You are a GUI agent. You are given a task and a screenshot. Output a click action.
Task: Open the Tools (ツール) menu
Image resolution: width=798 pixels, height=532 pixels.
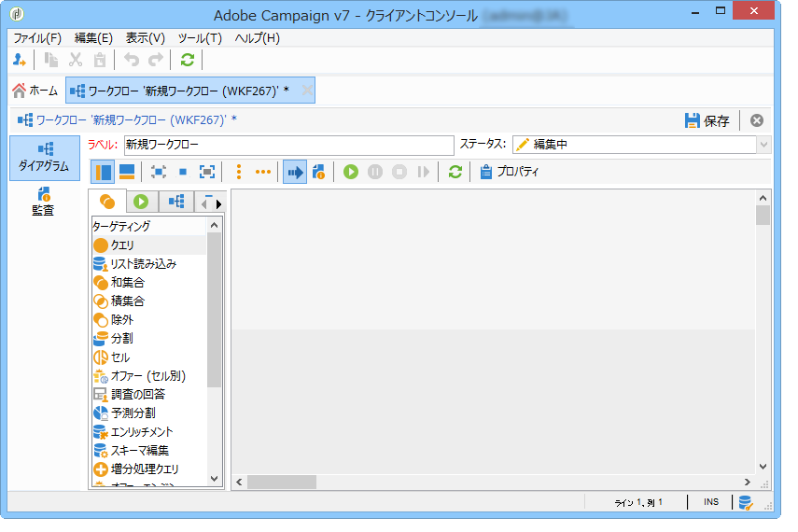pos(200,38)
